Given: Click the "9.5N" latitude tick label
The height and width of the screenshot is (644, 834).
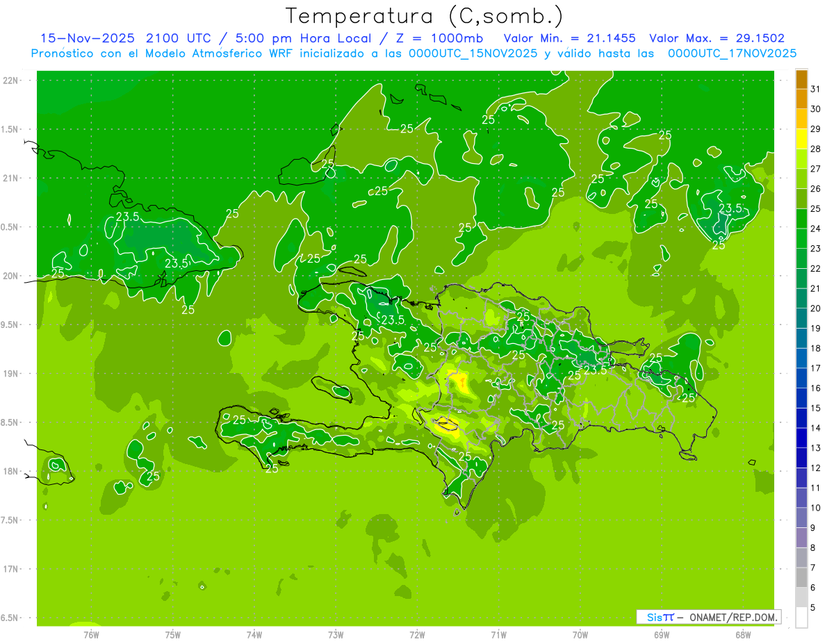Looking at the screenshot, I should (x=10, y=324).
